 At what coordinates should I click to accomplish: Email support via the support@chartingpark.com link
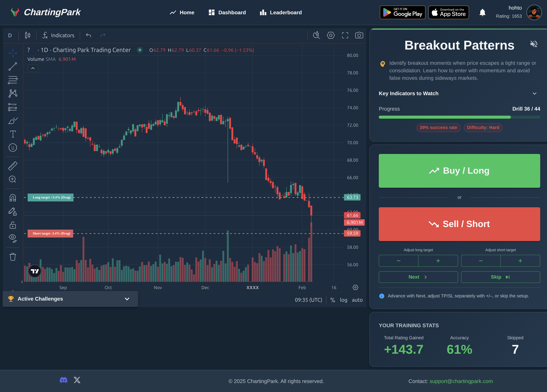(x=461, y=381)
